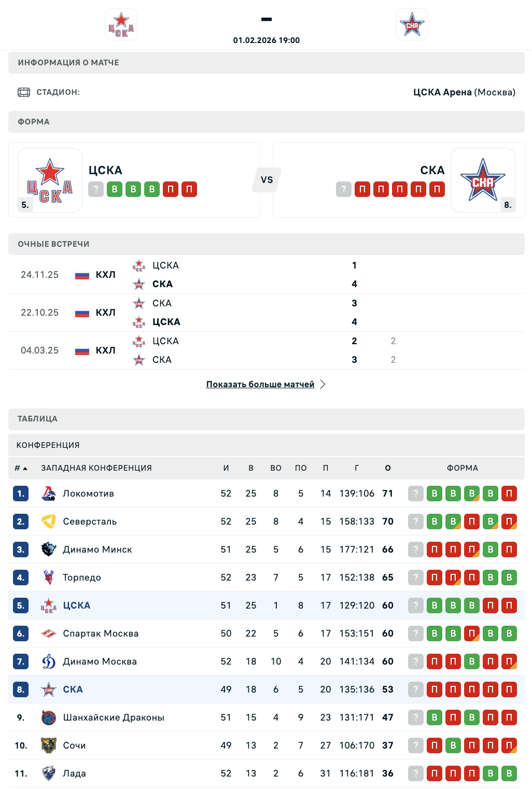Open the large SKA logo in form section
Screen dimensions: 532x789
tap(483, 180)
